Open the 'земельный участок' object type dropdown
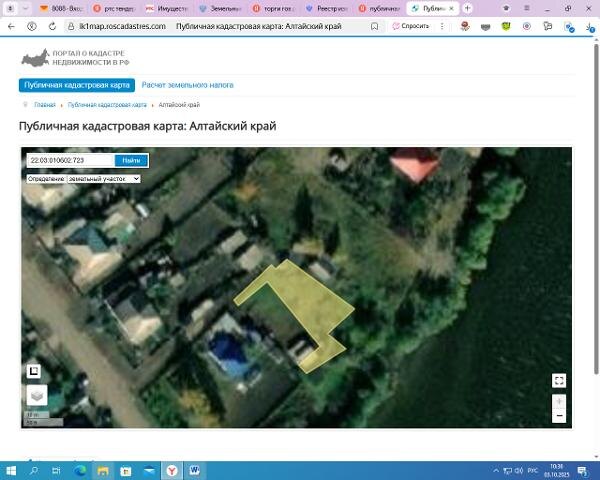600x480 pixels. pyautogui.click(x=104, y=179)
